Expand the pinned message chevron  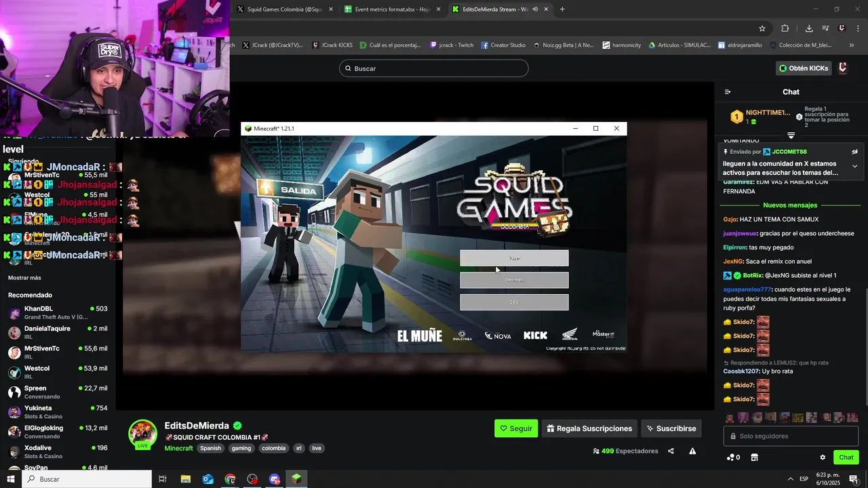[855, 166]
